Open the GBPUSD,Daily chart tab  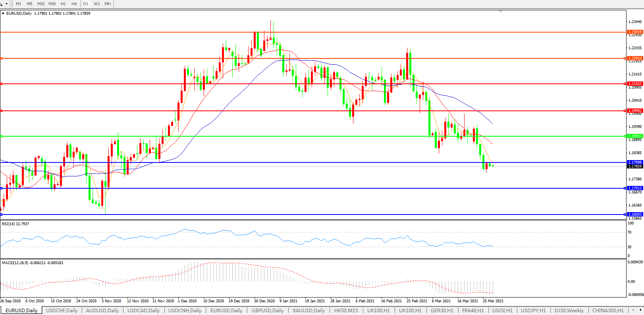click(268, 311)
